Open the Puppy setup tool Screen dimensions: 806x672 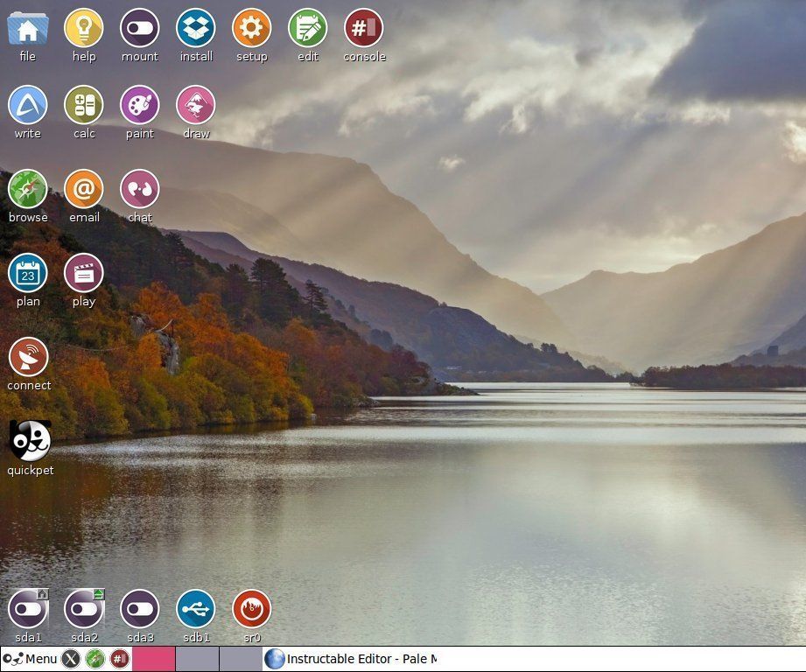(251, 28)
